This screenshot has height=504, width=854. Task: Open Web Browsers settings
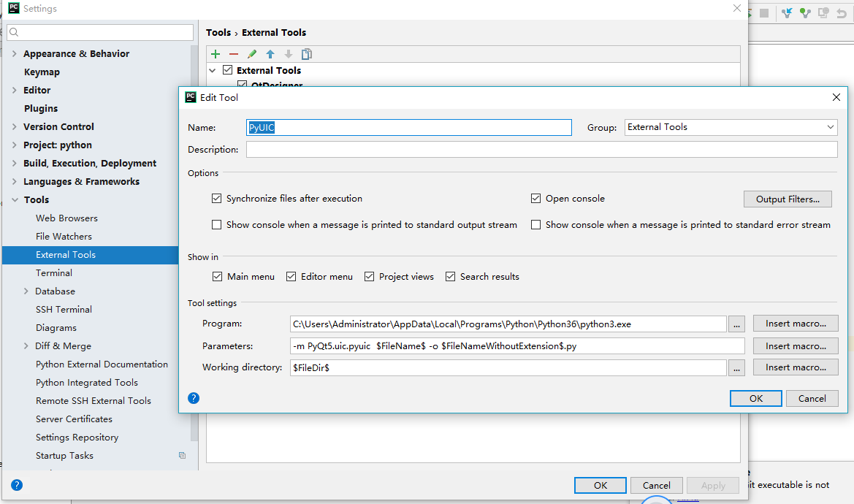click(x=67, y=218)
